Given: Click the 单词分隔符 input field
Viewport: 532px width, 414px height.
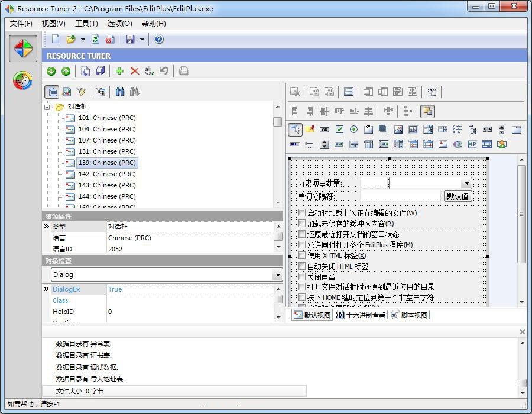Looking at the screenshot, I should click(400, 196).
